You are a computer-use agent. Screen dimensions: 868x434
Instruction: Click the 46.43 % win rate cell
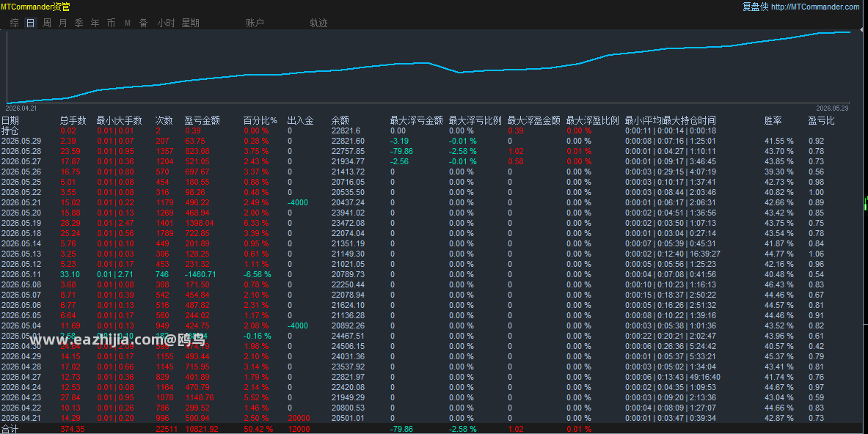point(779,284)
